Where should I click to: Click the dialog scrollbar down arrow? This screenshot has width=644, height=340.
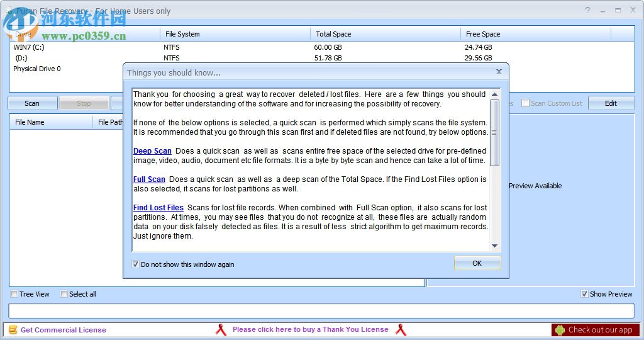coord(494,246)
